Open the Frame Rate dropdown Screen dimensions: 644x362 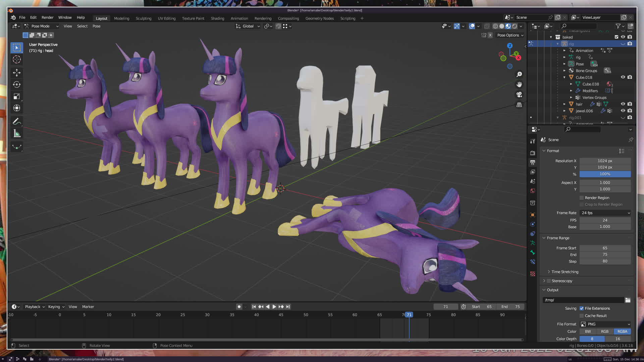pyautogui.click(x=605, y=213)
